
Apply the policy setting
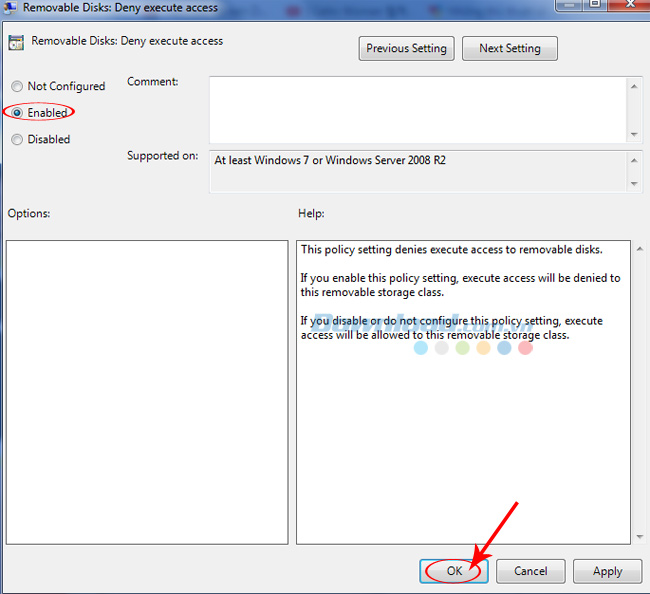(x=607, y=571)
